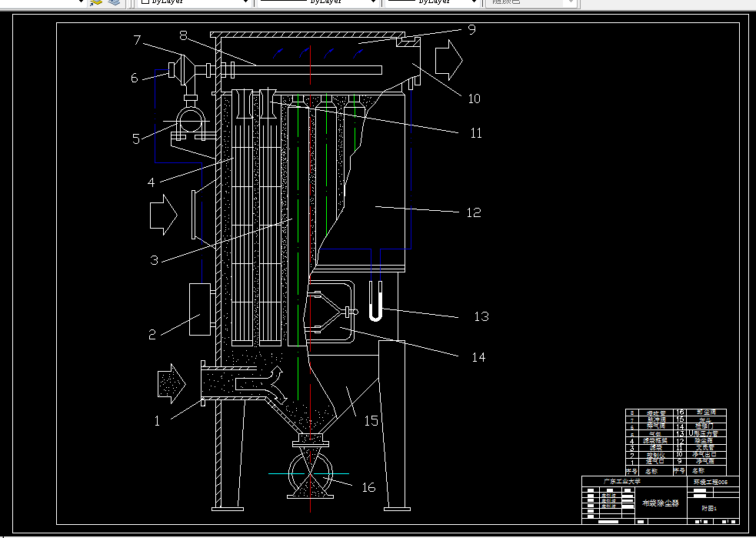Click the dotted dusty-air inlet arrow

(x=172, y=384)
